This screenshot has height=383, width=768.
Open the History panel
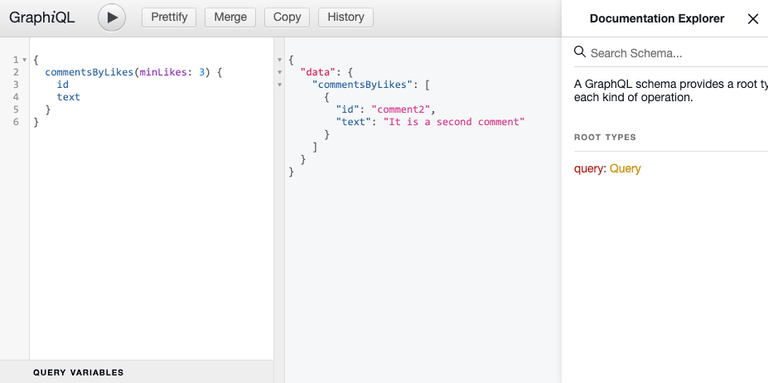(x=346, y=17)
